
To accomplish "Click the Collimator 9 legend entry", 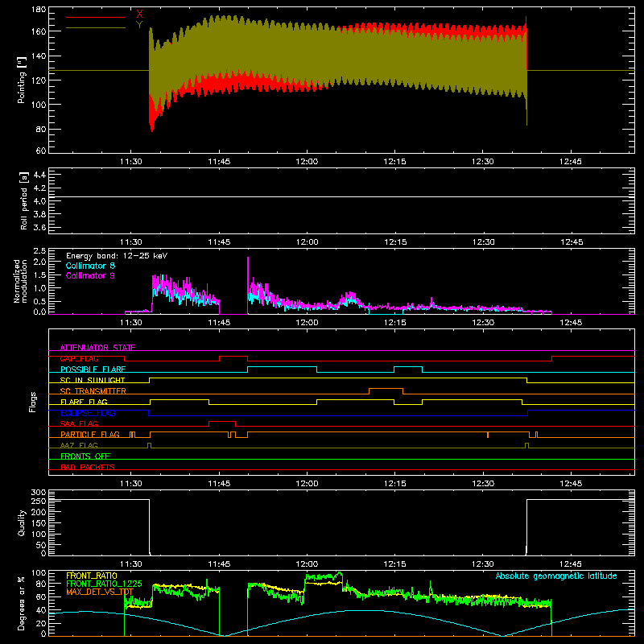I will (90, 275).
